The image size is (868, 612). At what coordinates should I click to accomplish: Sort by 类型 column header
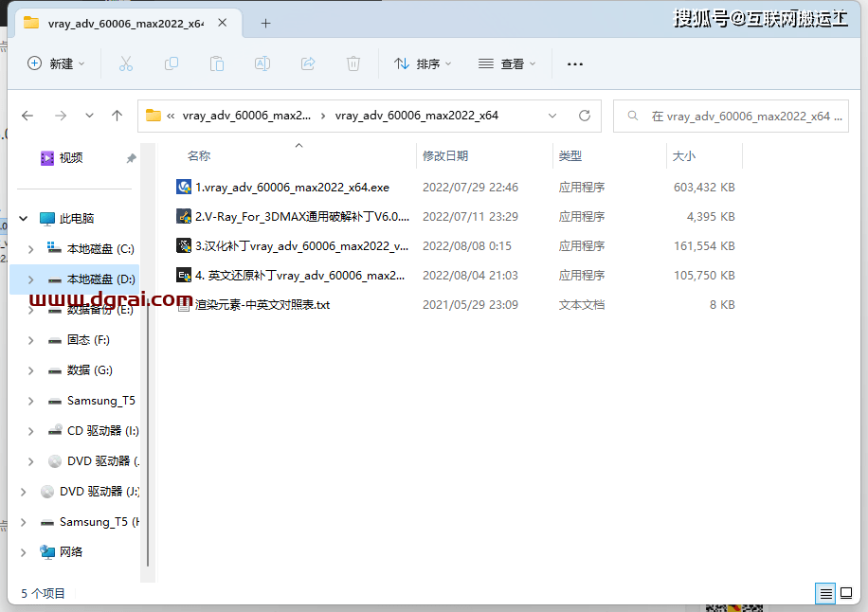570,156
